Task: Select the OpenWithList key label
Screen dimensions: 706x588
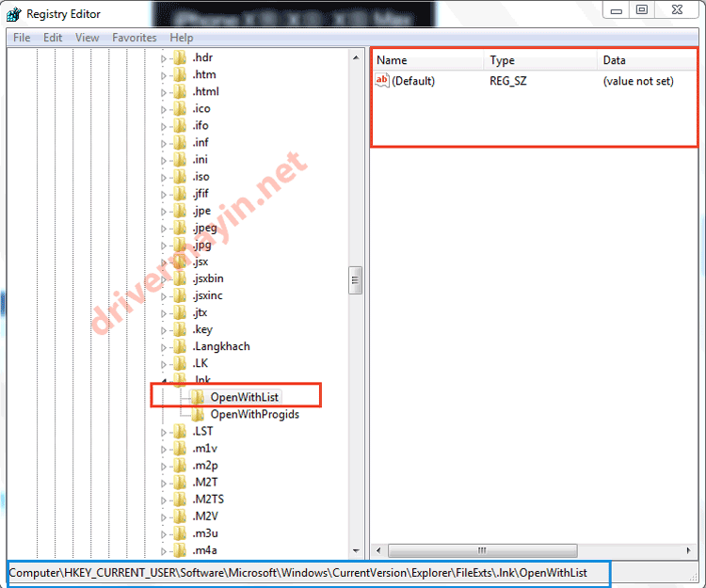Action: click(x=245, y=397)
